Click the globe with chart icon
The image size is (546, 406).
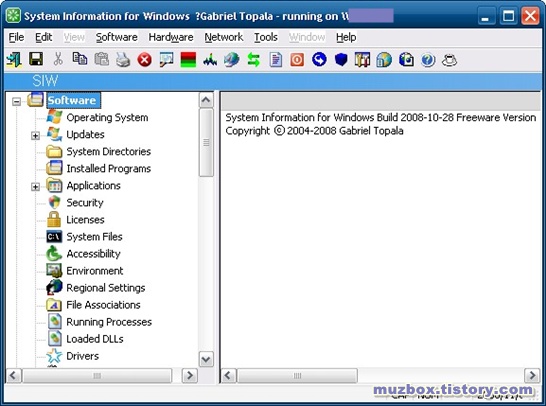384,60
